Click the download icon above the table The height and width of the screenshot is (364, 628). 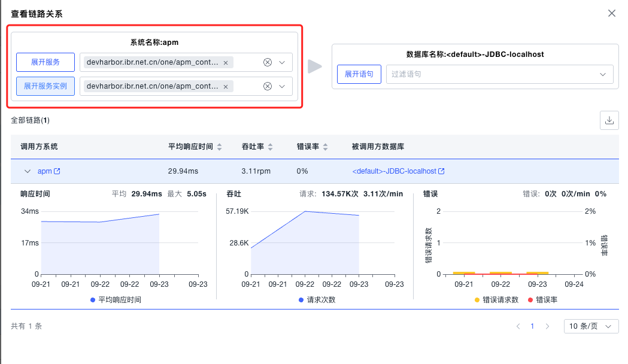tap(609, 120)
